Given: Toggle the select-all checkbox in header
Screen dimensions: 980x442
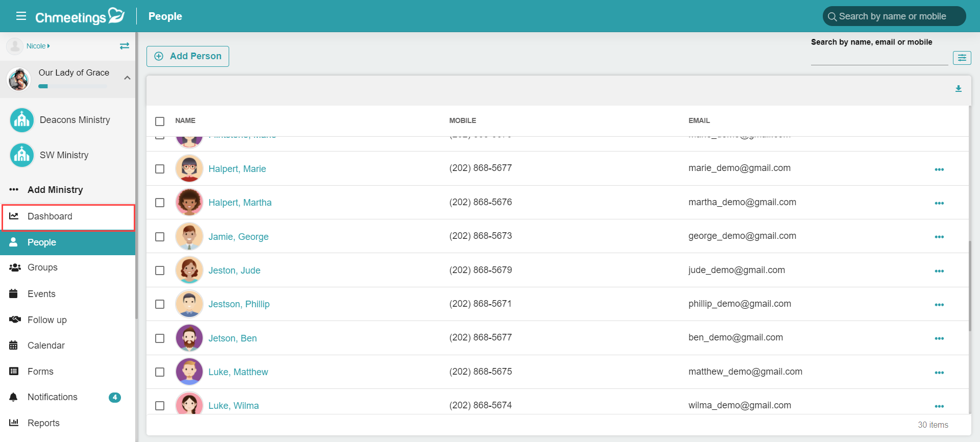Looking at the screenshot, I should 160,121.
